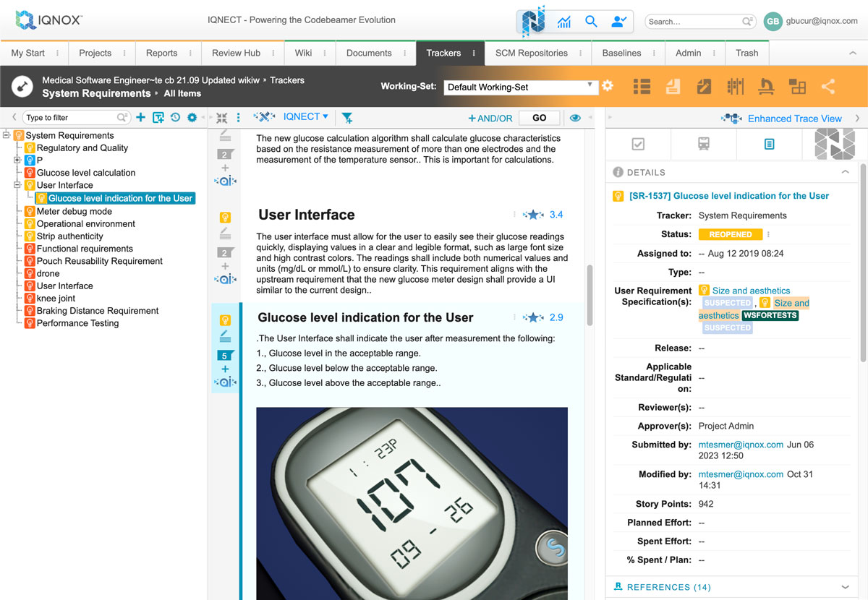Click the history clock icon above tree
This screenshot has width=868, height=600.
point(175,117)
